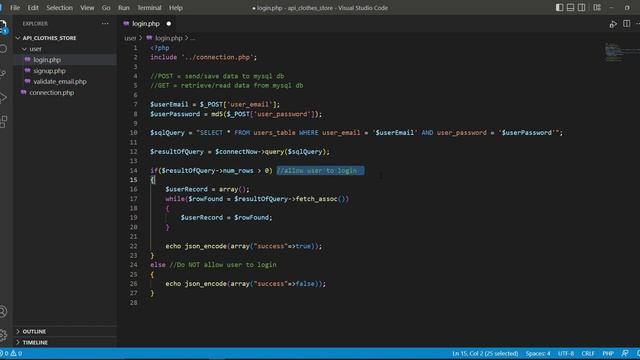Open the Go menu

pos(106,8)
